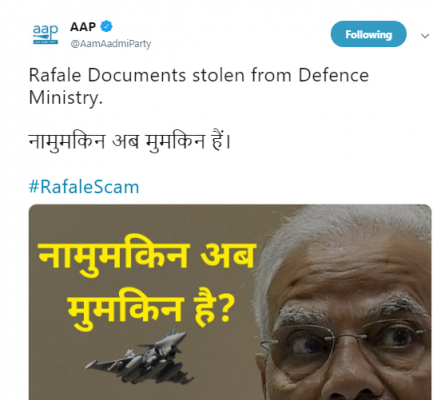Open the tweet options chevron menu
Image resolution: width=437 pixels, height=400 pixels.
(425, 36)
